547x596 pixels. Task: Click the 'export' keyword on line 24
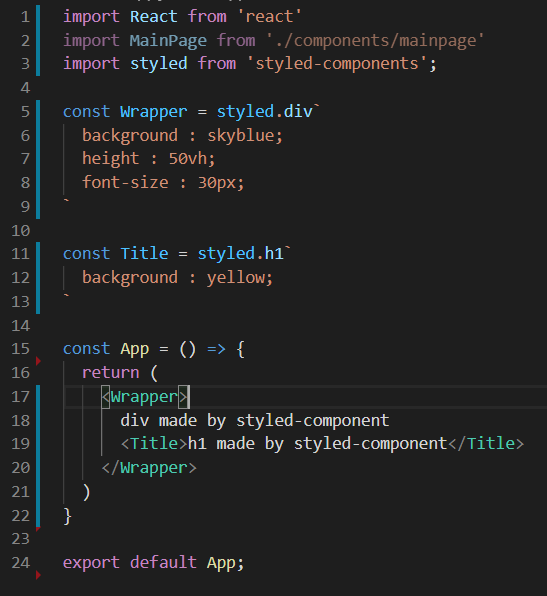(91, 563)
